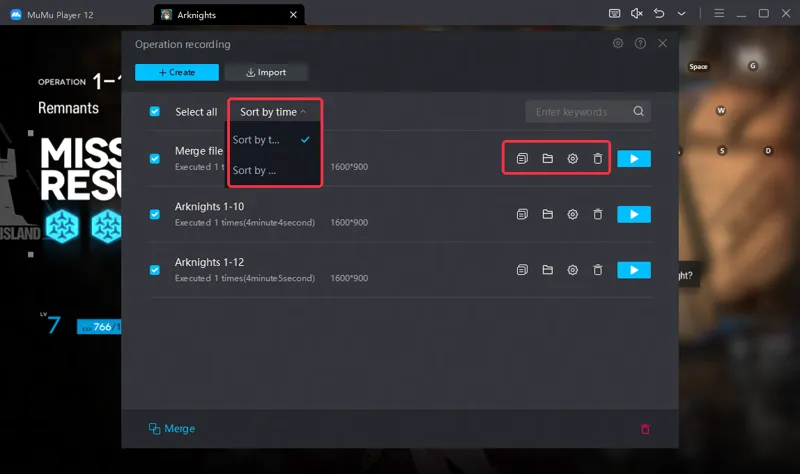The height and width of the screenshot is (474, 800).
Task: Switch to the Arknights tab
Action: (229, 15)
